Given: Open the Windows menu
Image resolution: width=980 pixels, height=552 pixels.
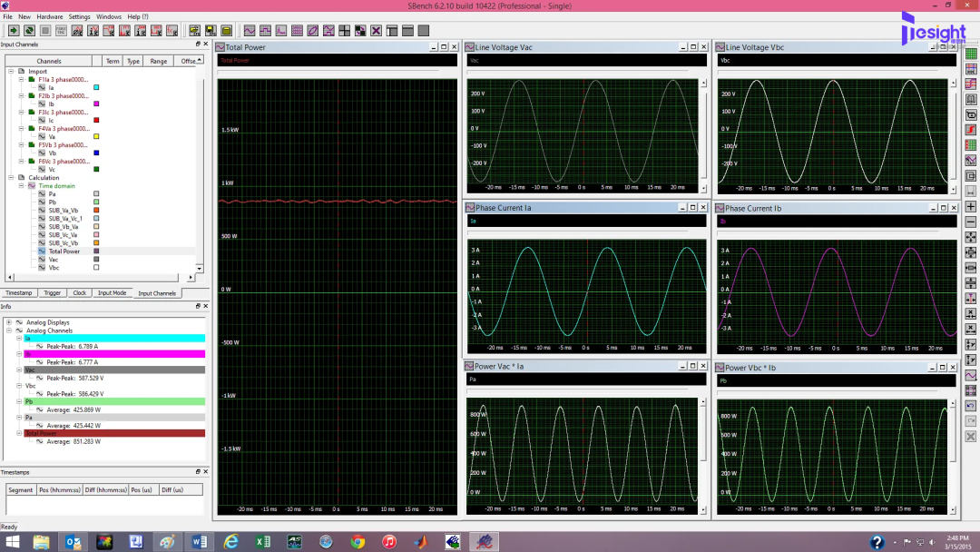Looking at the screenshot, I should [109, 17].
